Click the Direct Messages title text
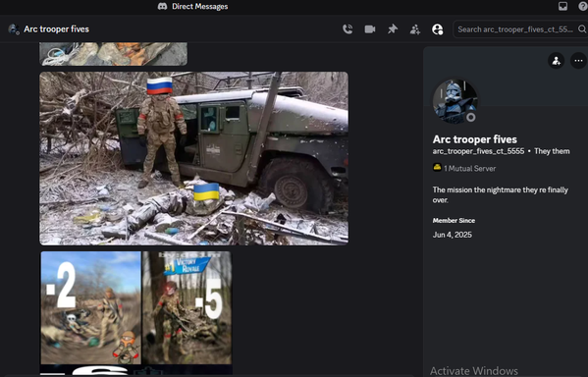Image resolution: width=588 pixels, height=377 pixels. coord(200,6)
